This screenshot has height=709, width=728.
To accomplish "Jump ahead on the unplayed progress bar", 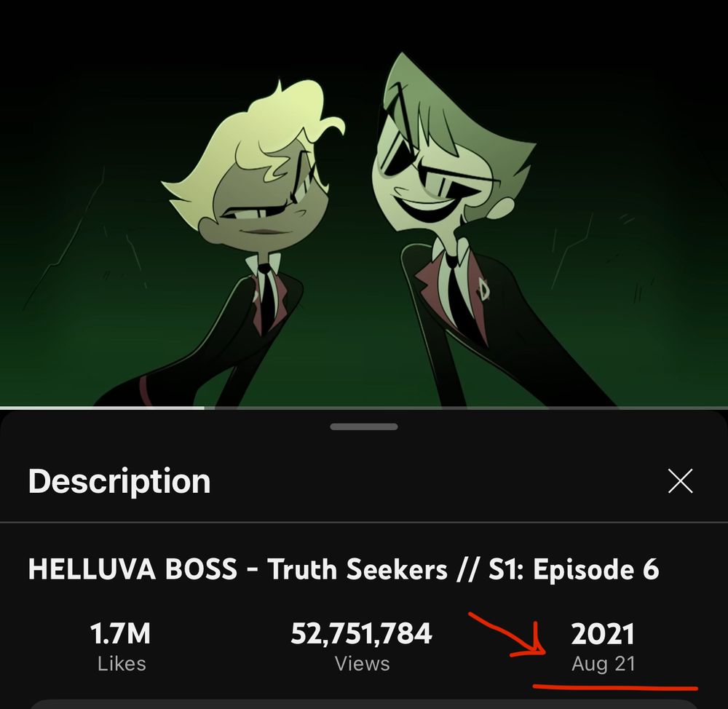I will [x=466, y=408].
